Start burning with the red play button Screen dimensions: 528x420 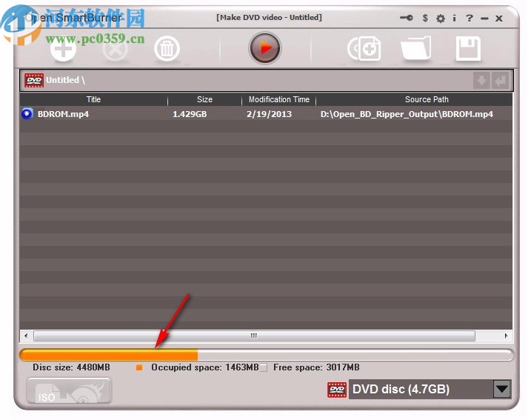point(265,48)
